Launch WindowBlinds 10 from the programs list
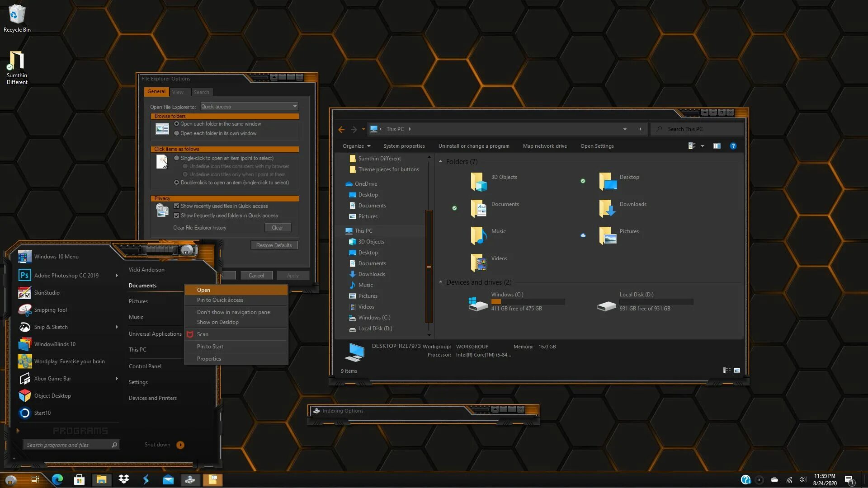 click(x=55, y=344)
